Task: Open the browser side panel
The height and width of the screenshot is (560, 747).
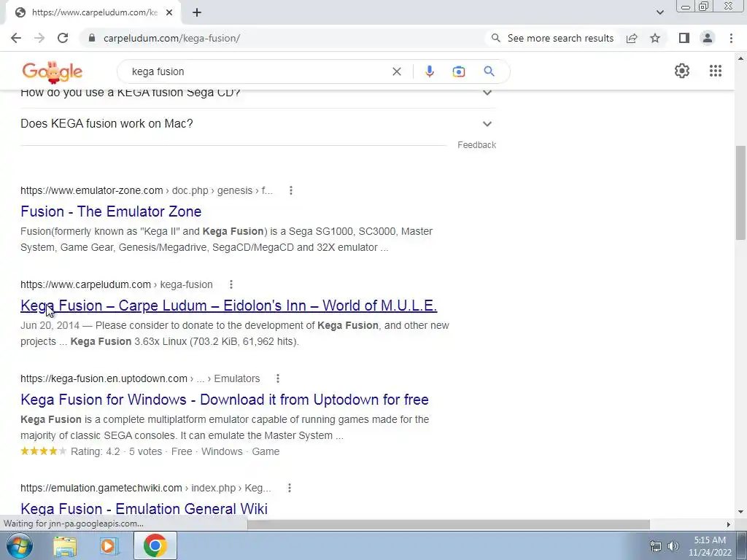Action: point(684,38)
